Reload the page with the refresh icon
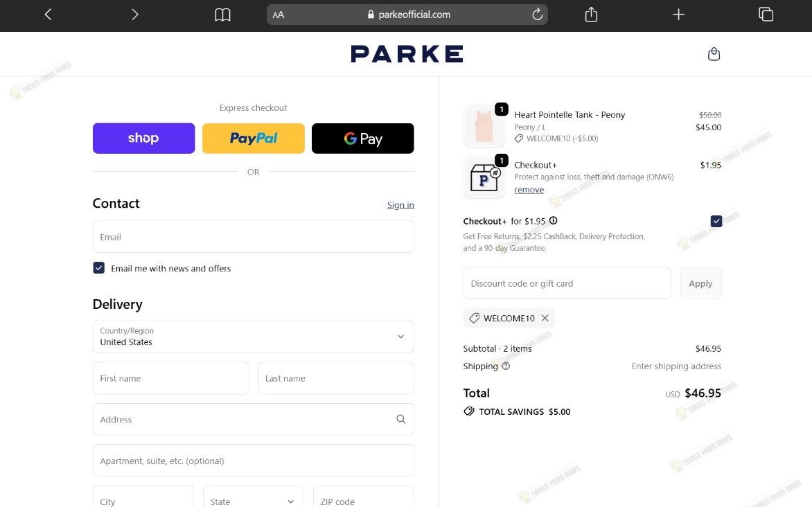 pos(537,15)
